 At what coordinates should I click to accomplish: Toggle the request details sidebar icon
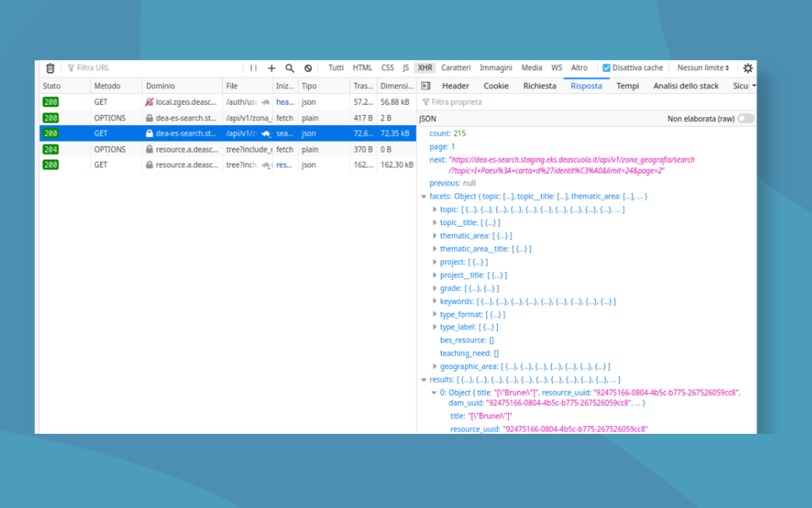(x=426, y=86)
